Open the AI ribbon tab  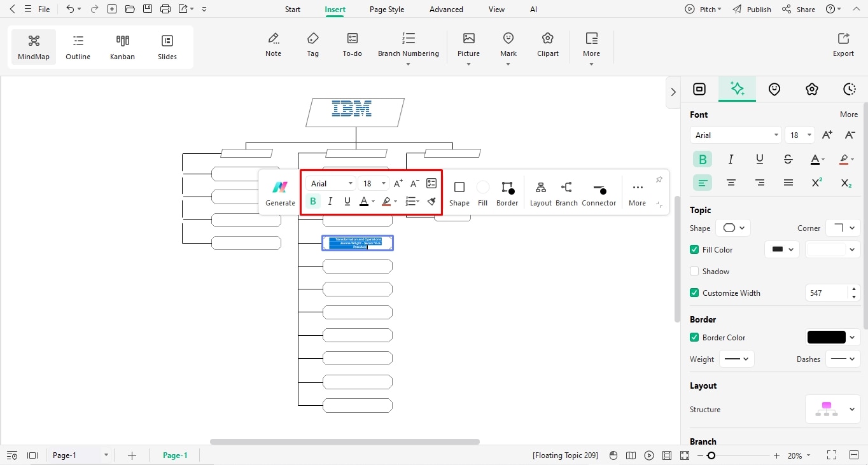pyautogui.click(x=533, y=10)
